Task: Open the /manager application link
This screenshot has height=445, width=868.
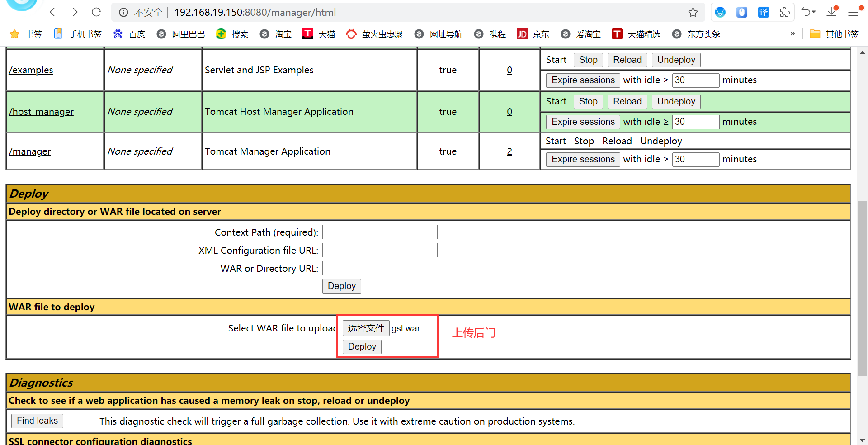Action: (x=30, y=151)
